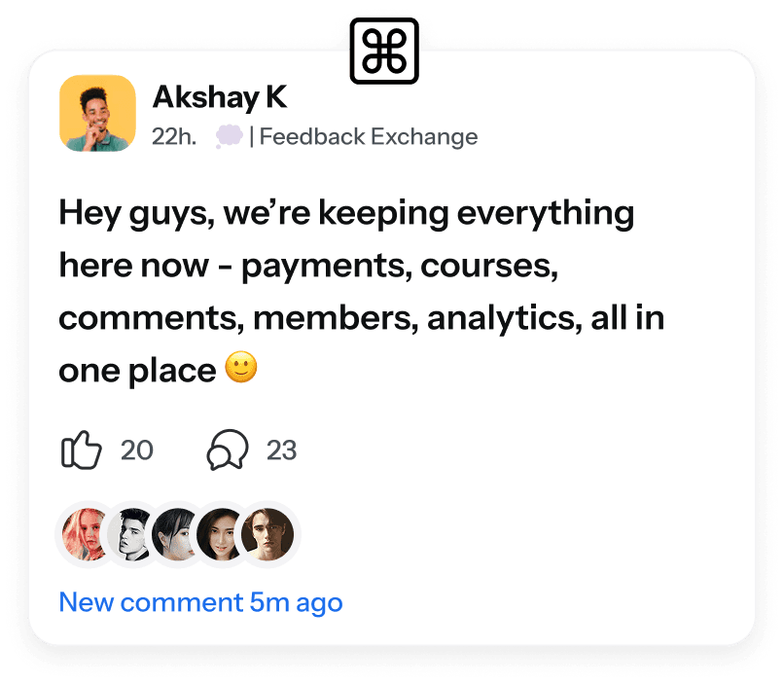
Task: Open Akshay K's profile picture
Action: pyautogui.click(x=97, y=113)
